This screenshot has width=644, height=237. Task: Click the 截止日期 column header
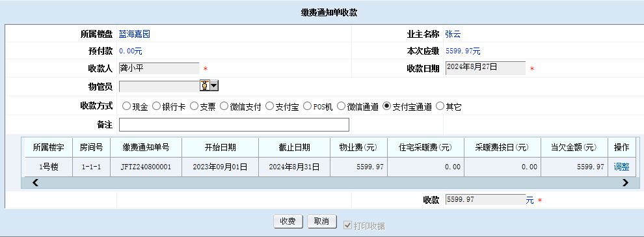pos(294,147)
